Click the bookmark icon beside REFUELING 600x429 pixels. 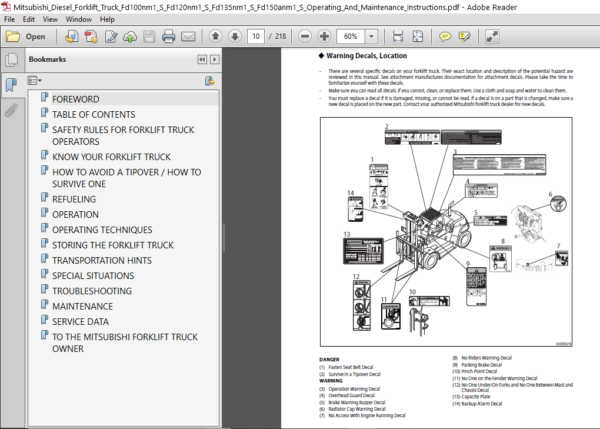point(45,197)
